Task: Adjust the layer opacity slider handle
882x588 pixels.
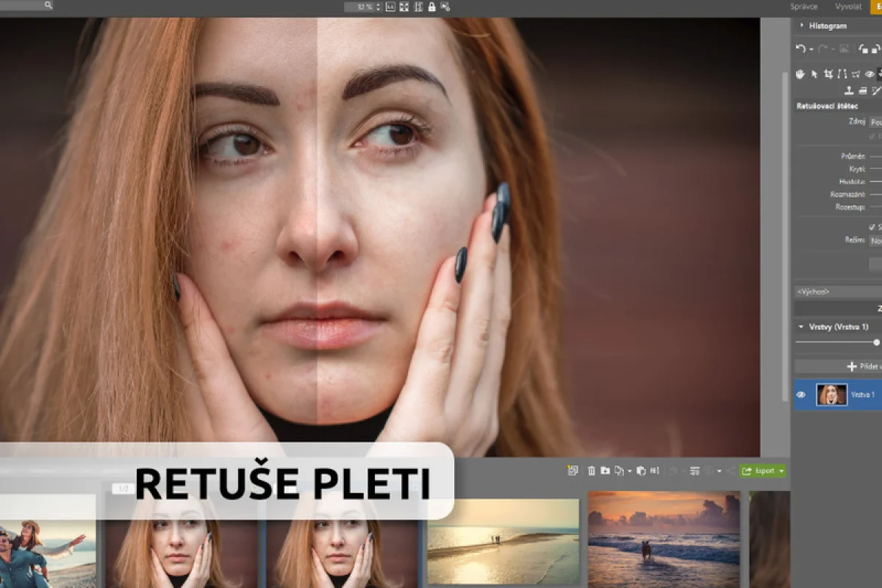Action: 876,342
